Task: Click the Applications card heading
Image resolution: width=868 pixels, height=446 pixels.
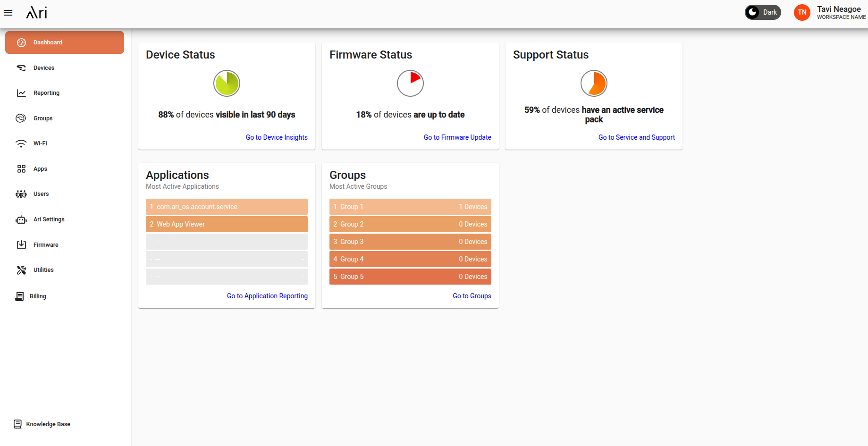Action: (x=177, y=175)
